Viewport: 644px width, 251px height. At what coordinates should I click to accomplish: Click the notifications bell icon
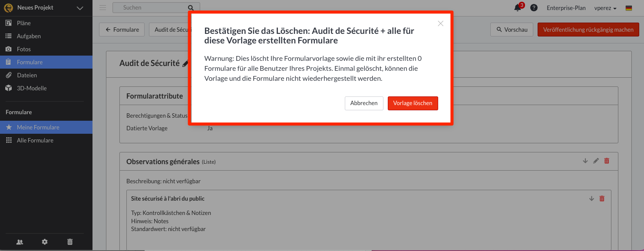click(517, 8)
